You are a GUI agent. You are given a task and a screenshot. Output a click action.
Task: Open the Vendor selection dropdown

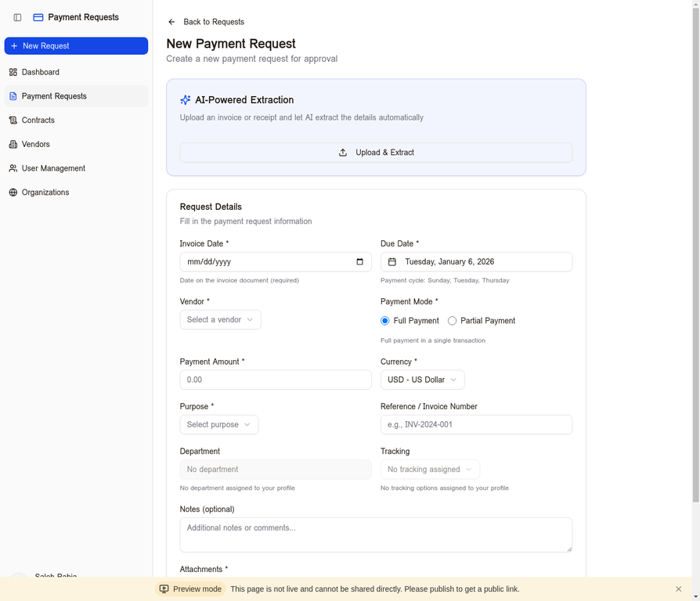pos(220,319)
